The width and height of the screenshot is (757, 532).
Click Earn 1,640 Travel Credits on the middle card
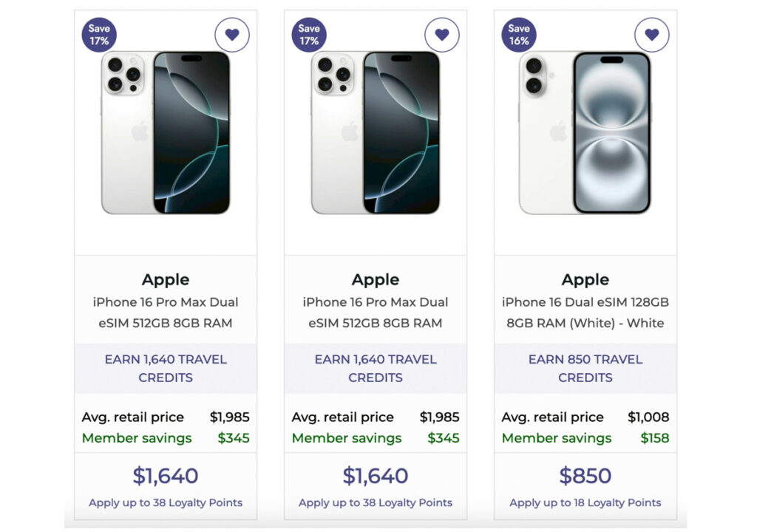[x=376, y=368]
